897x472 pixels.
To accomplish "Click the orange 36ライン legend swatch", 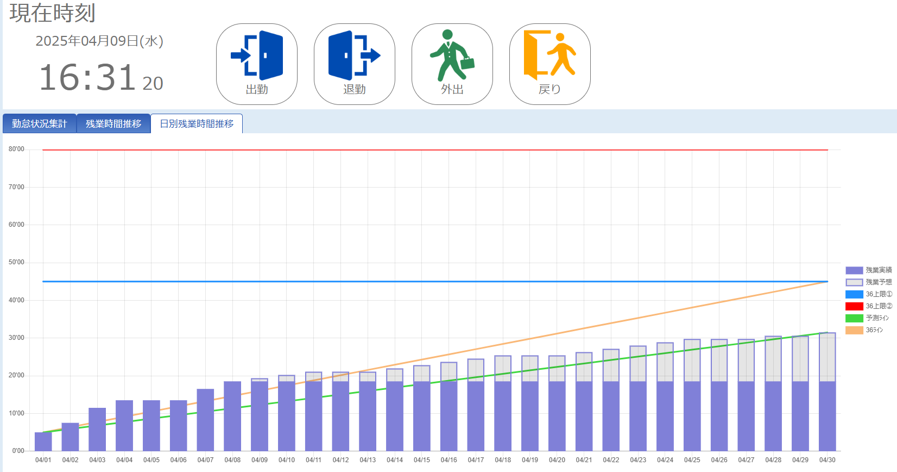I will tap(854, 330).
